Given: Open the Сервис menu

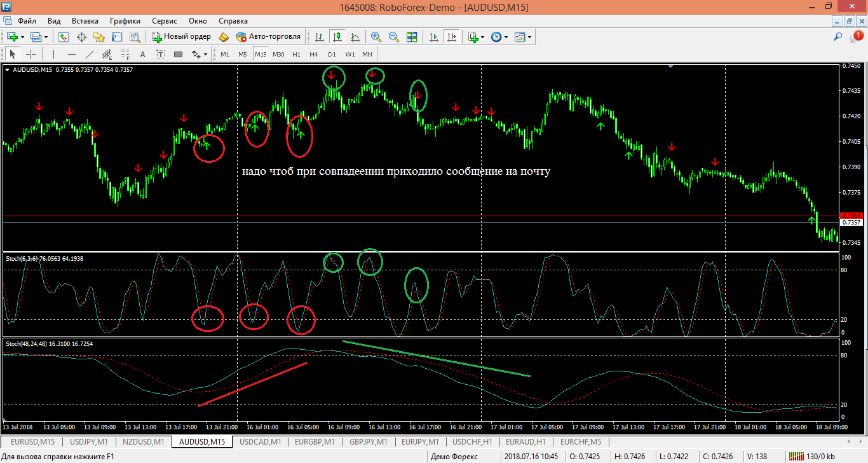Looking at the screenshot, I should (165, 20).
